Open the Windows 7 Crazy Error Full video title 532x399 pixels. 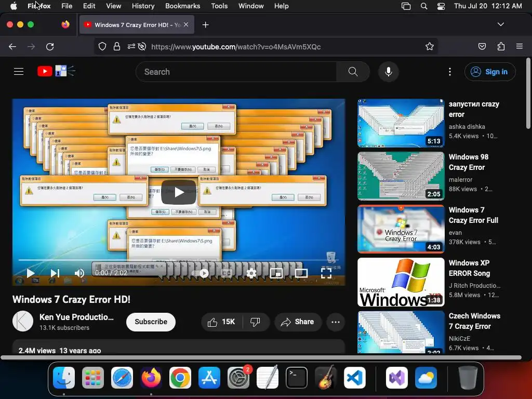pos(473,215)
